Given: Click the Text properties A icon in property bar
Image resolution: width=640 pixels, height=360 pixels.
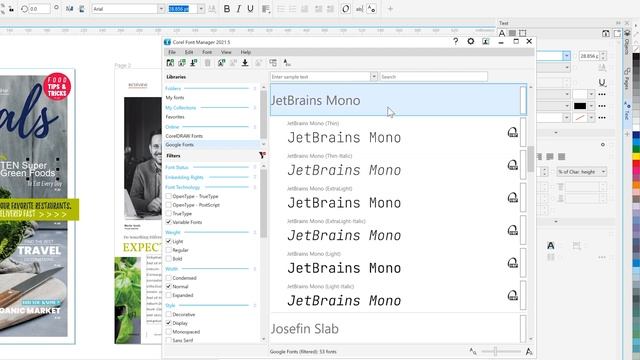Looking at the screenshot, I should [x=371, y=9].
